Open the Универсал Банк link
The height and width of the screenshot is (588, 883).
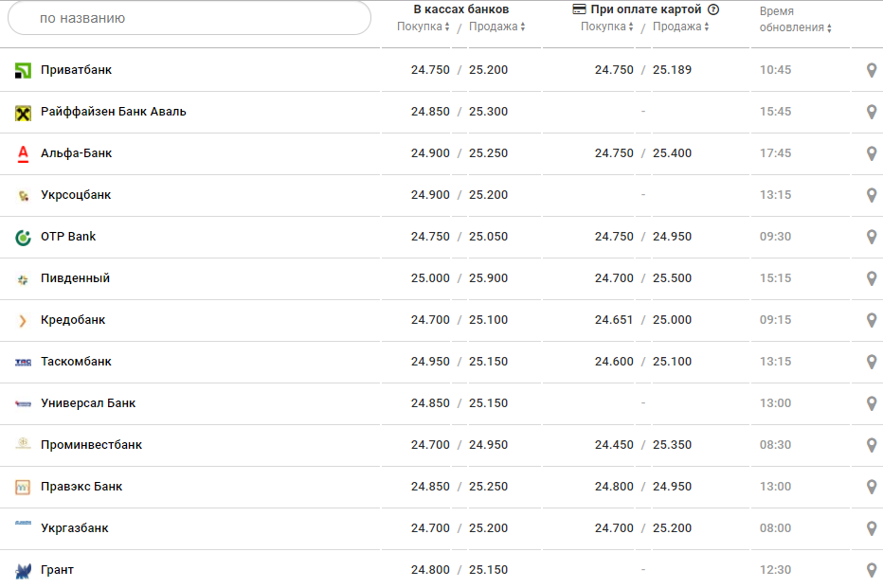pyautogui.click(x=88, y=403)
